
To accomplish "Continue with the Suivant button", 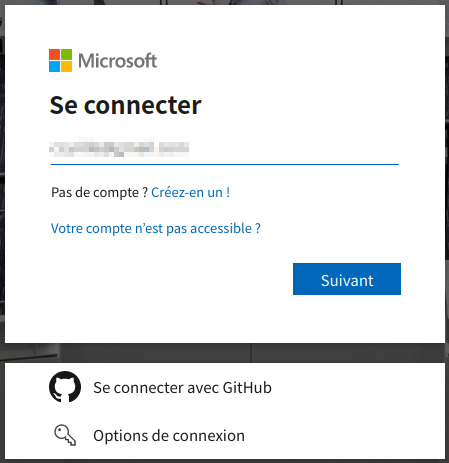I will pyautogui.click(x=347, y=279).
